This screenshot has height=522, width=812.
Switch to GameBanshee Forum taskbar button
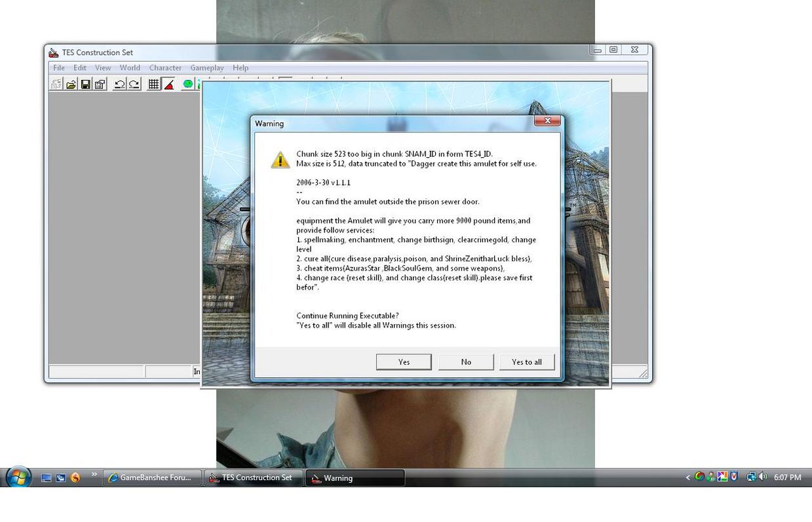tap(152, 478)
